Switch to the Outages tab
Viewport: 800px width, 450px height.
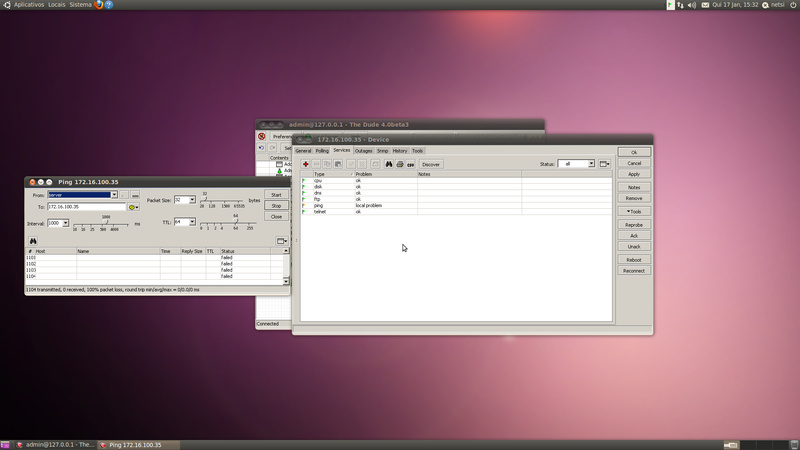click(363, 151)
